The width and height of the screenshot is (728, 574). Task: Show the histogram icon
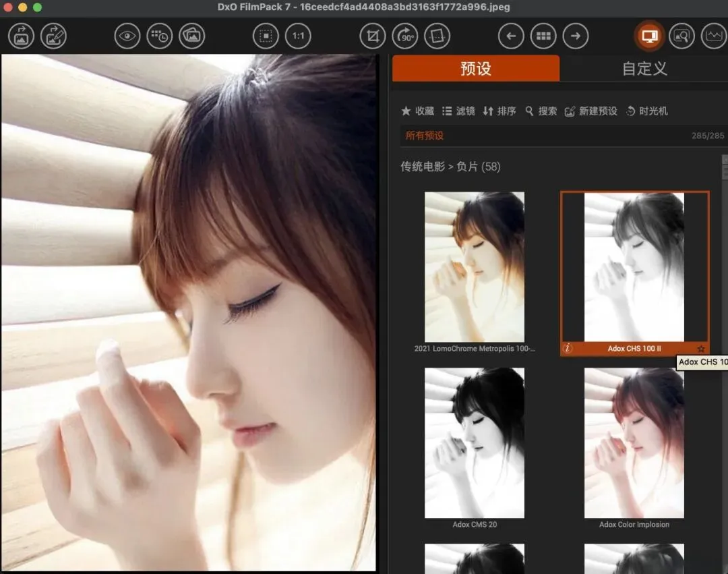coord(714,36)
